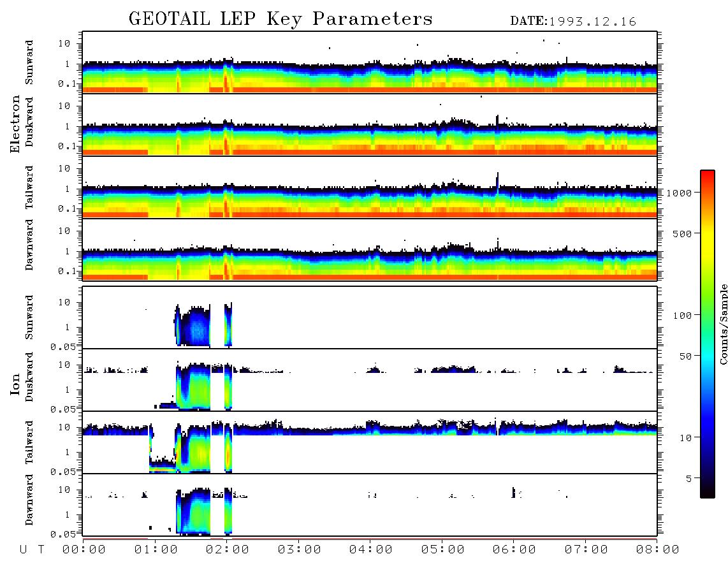Click the 06:00 time tick label
The width and height of the screenshot is (728, 561).
[514, 550]
